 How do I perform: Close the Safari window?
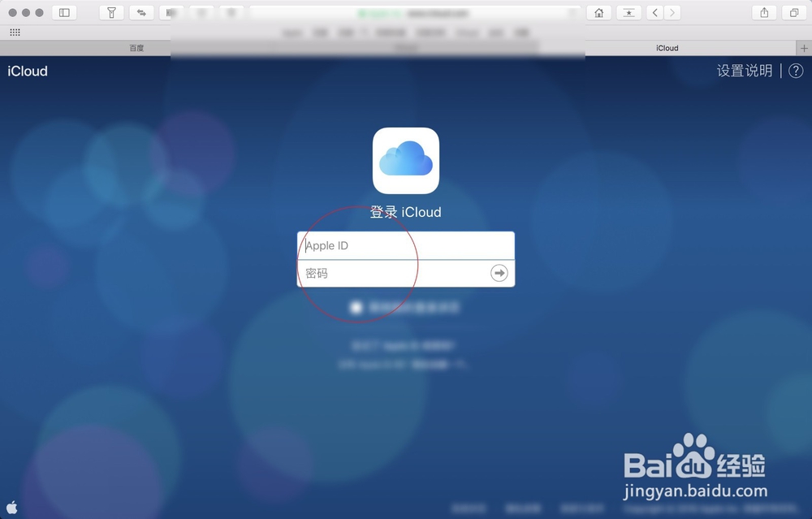12,12
